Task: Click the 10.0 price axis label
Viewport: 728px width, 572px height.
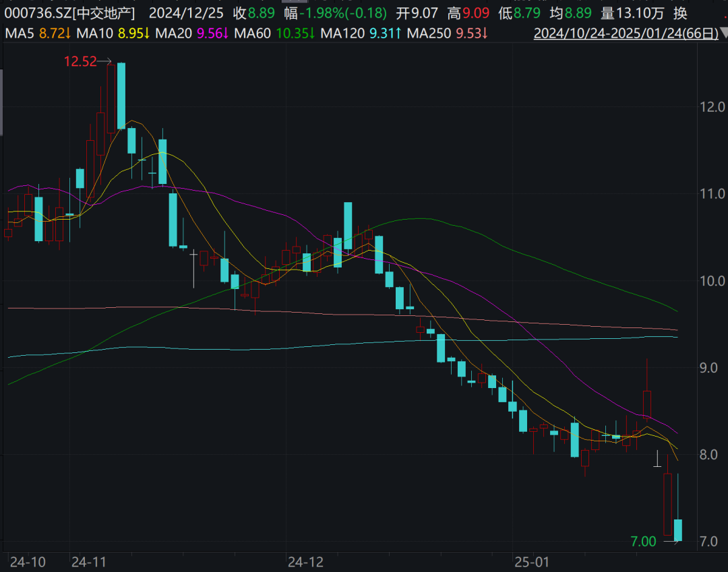Action: (712, 281)
